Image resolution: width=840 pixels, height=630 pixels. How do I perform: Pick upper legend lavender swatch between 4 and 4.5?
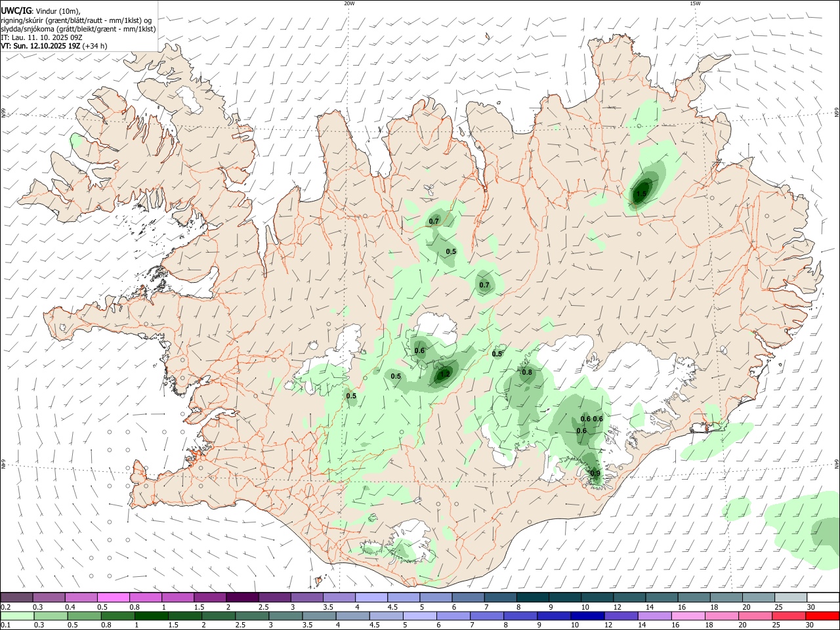(371, 597)
